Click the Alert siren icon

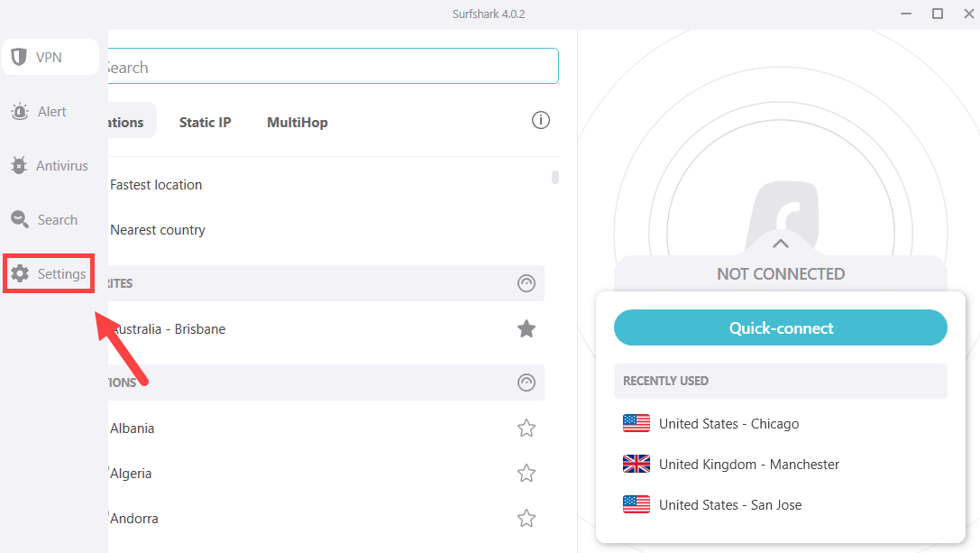click(x=20, y=111)
